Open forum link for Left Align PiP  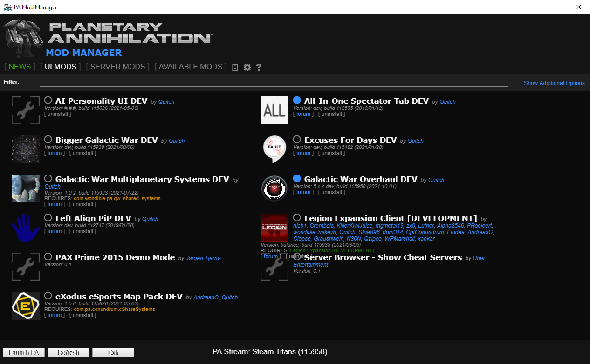coord(55,231)
